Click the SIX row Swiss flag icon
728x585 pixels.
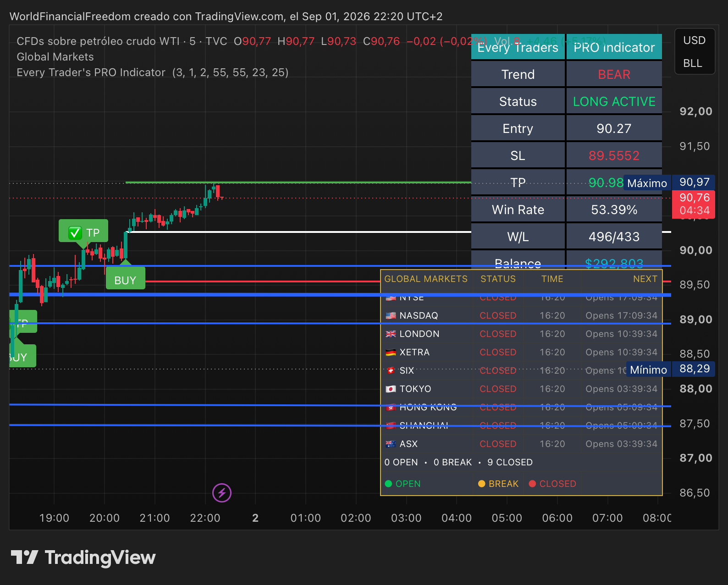[391, 370]
